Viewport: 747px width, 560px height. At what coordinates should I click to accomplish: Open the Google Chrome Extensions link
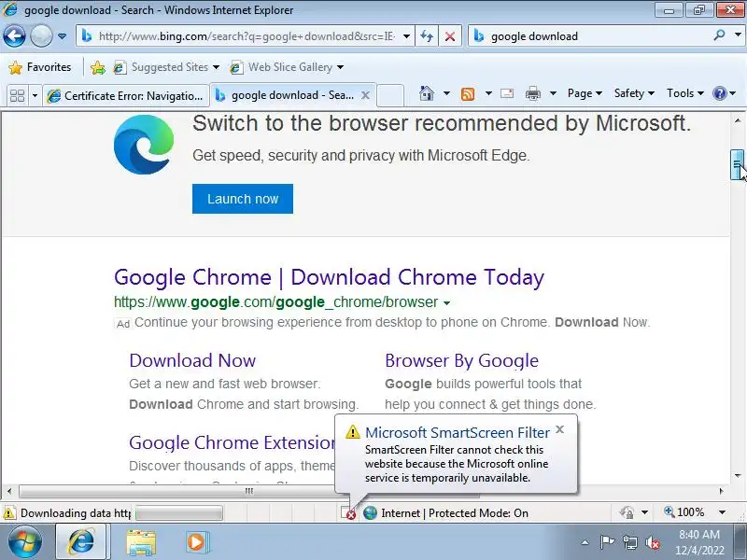(x=232, y=442)
